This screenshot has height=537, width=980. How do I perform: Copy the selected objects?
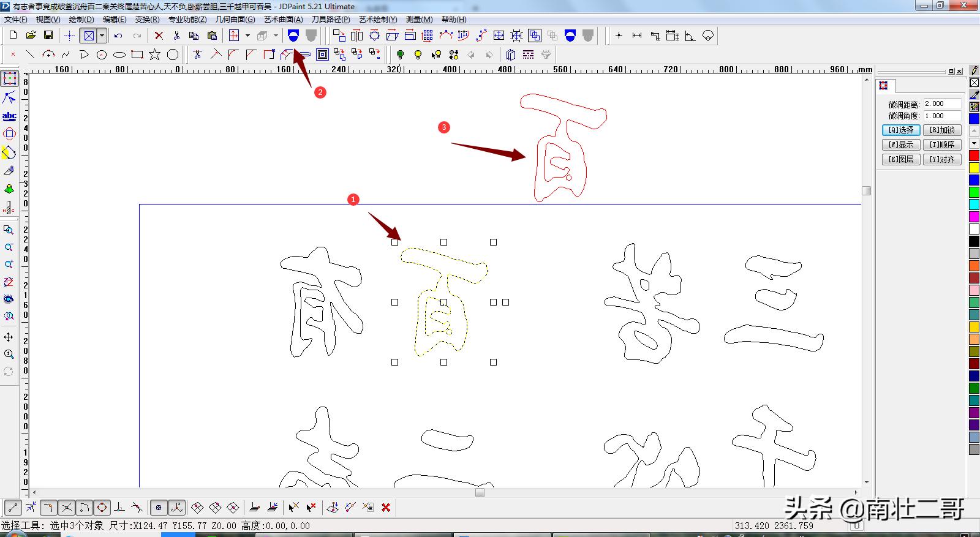[x=194, y=36]
